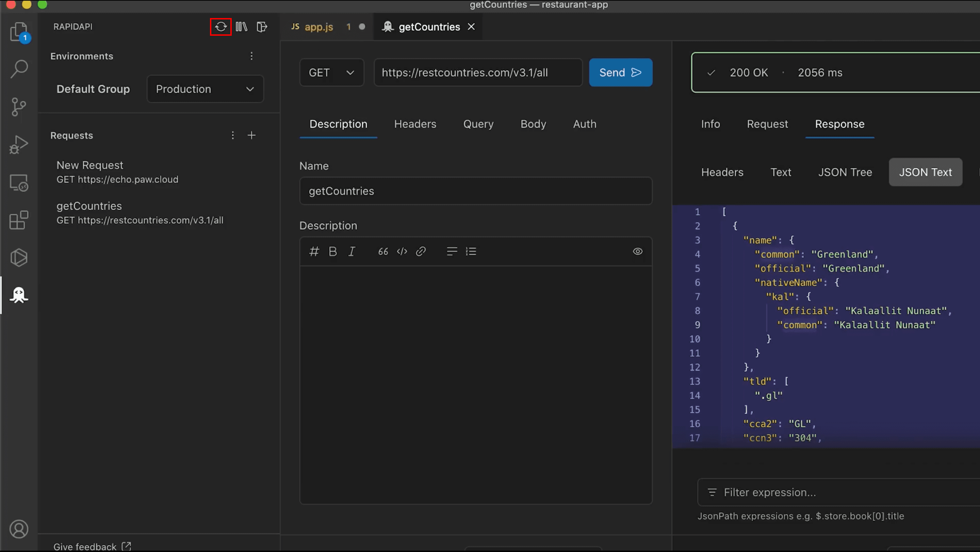
Task: Open the Give feedback link
Action: pyautogui.click(x=92, y=547)
